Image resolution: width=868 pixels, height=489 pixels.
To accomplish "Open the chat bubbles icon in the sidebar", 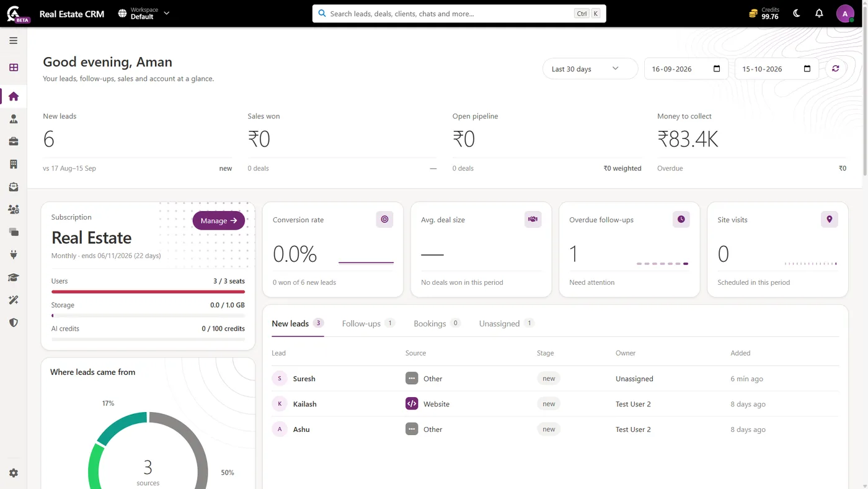I will tap(14, 232).
